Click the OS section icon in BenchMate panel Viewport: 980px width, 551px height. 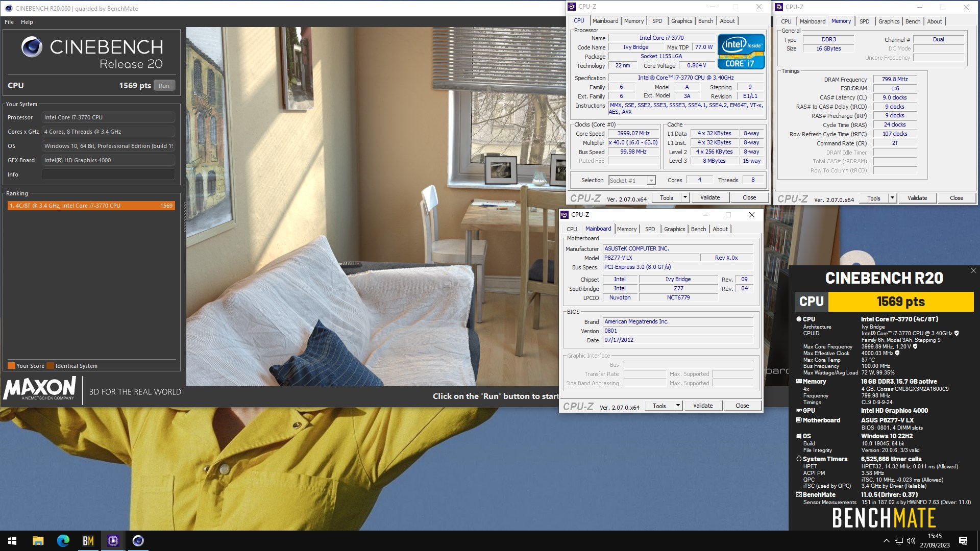[x=799, y=436]
